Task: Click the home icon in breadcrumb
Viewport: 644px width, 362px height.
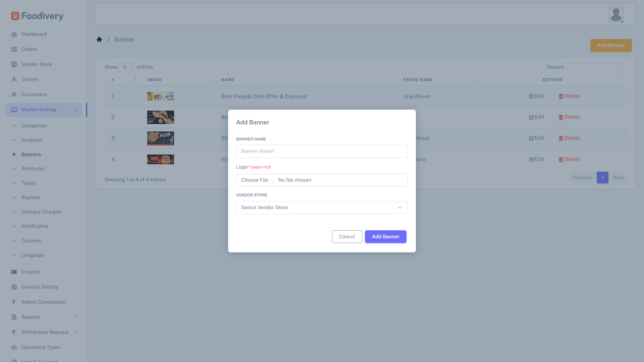Action: (99, 39)
